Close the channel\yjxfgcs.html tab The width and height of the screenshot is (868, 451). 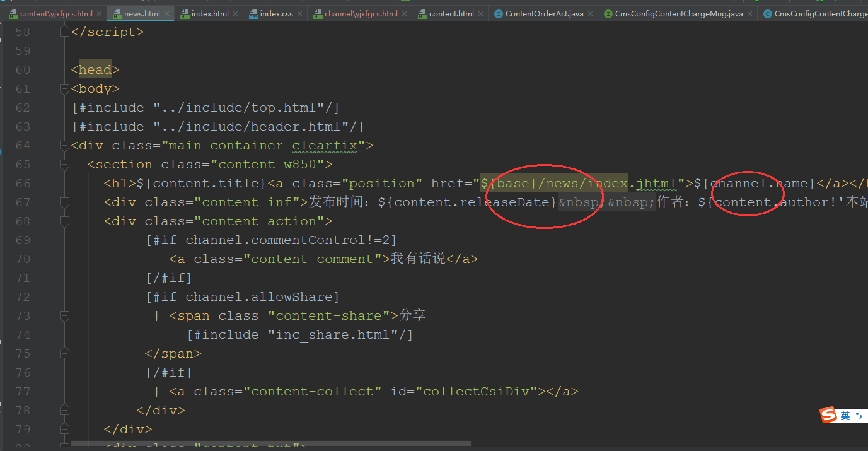(405, 14)
